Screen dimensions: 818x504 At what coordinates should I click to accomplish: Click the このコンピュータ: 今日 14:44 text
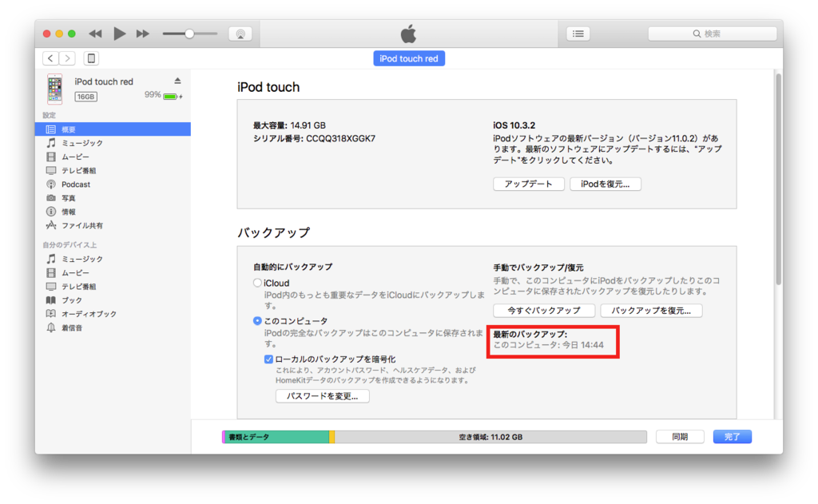point(548,345)
